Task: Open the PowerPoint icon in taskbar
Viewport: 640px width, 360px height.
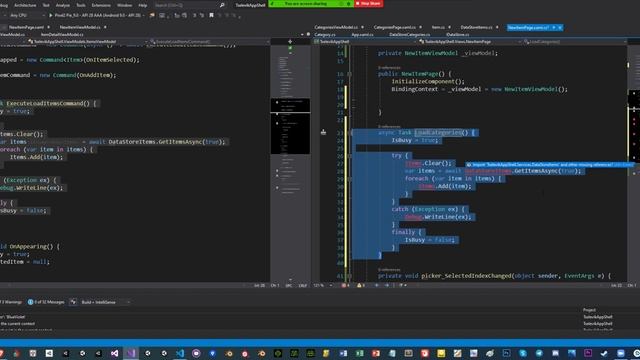Action: [376, 353]
